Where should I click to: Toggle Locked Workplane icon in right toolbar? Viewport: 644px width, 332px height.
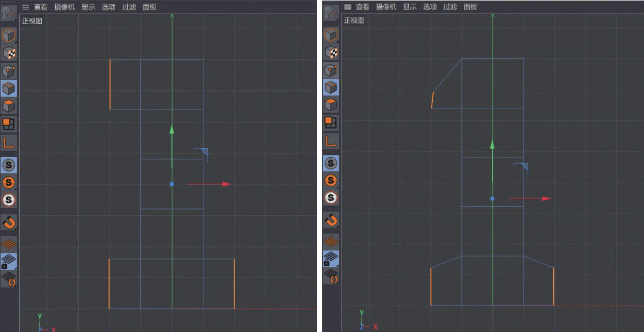331,259
